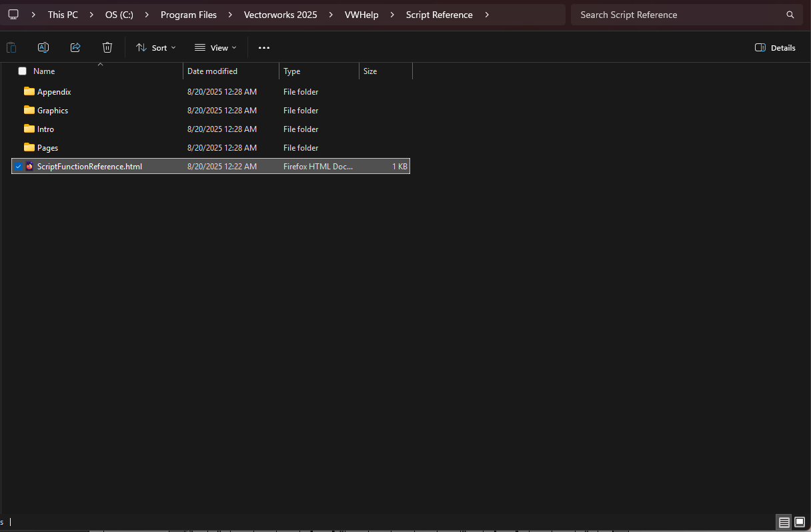811x532 pixels.
Task: Expand chevron after Script Reference breadcrumb
Action: [x=488, y=15]
